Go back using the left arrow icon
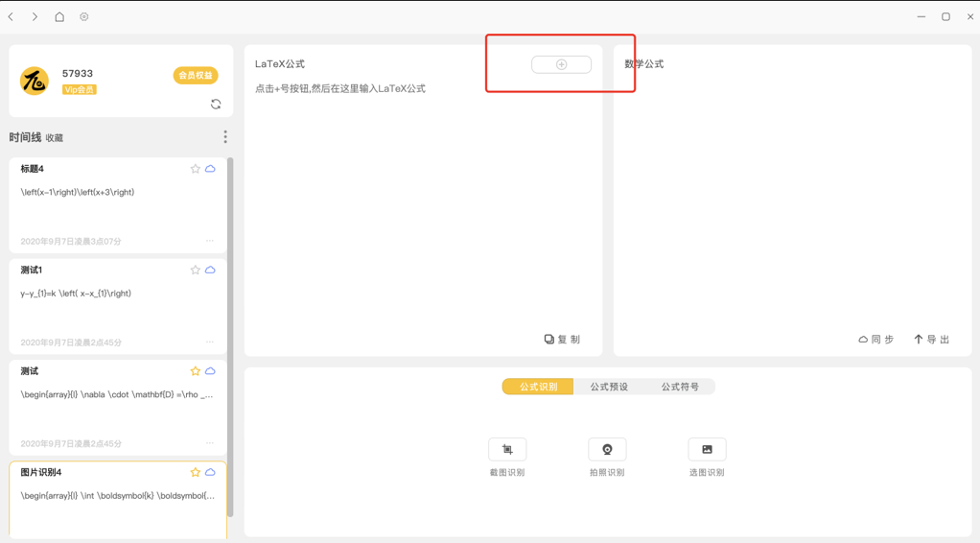980x543 pixels. 11,17
